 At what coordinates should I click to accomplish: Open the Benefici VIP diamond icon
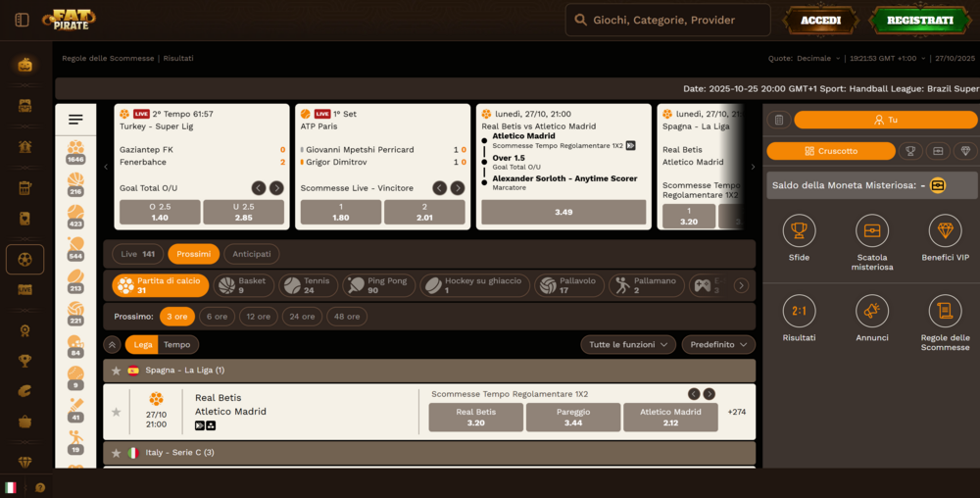point(945,230)
